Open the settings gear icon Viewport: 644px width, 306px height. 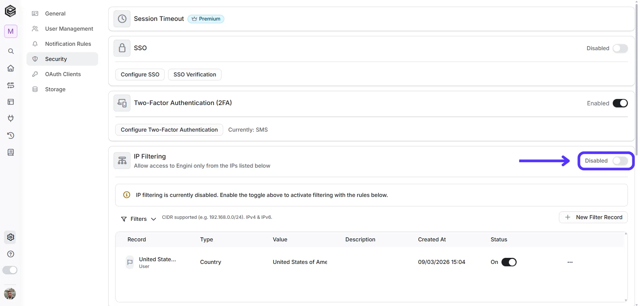tap(11, 237)
